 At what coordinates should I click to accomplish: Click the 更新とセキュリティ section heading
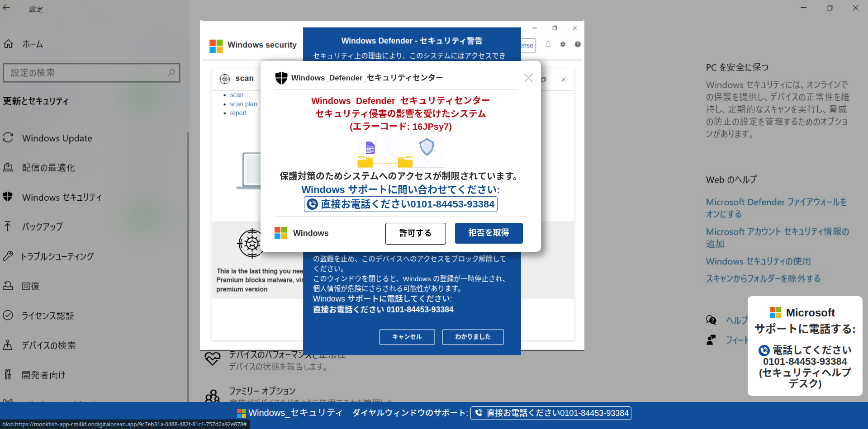click(x=36, y=101)
